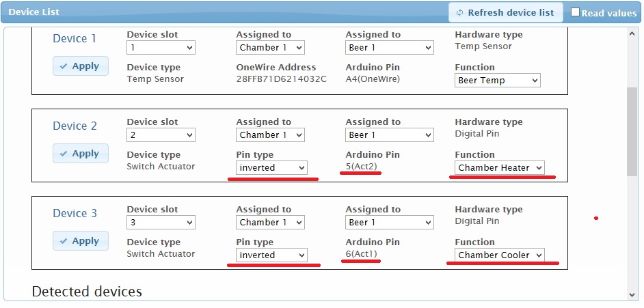Click the vertical scrollbar thumb
Image resolution: width=644 pixels, height=308 pixels.
[x=632, y=130]
